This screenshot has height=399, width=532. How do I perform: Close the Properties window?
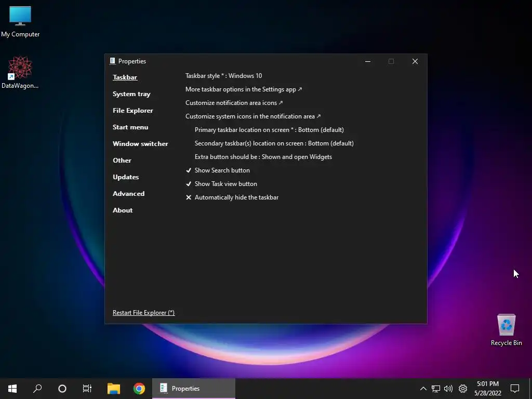pos(415,61)
